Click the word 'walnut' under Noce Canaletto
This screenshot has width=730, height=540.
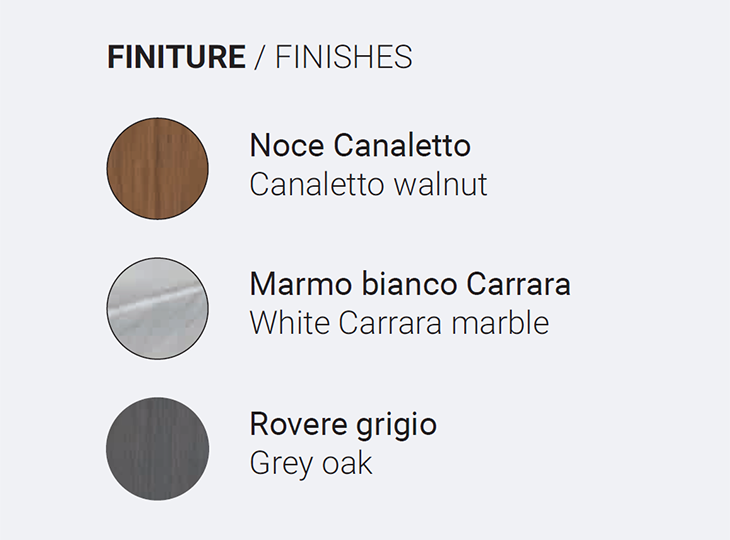click(x=440, y=184)
